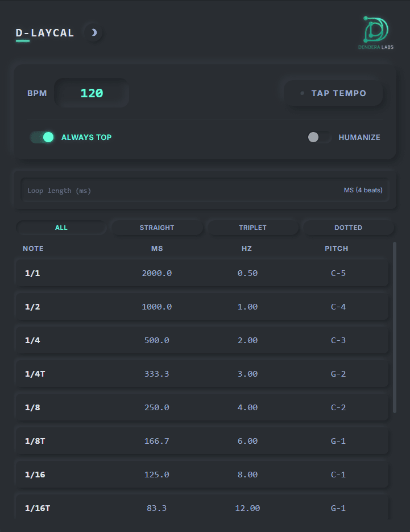This screenshot has height=532, width=410.
Task: Click the 1/8 note row label
Action: (32, 407)
